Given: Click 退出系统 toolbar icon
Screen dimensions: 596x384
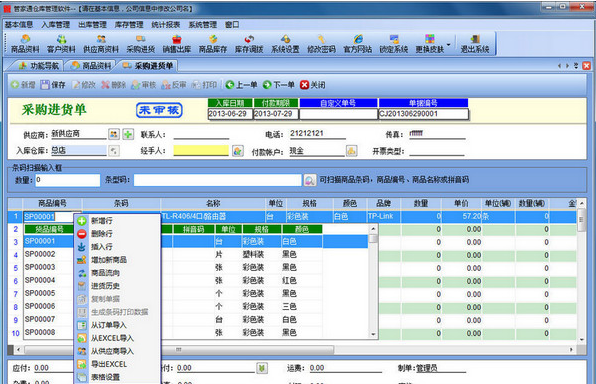Looking at the screenshot, I should point(475,44).
